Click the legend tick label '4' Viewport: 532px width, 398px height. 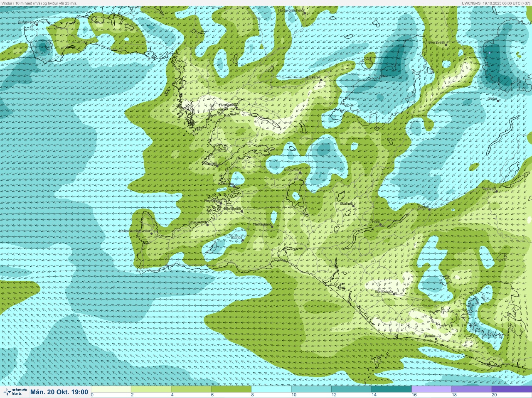click(172, 395)
